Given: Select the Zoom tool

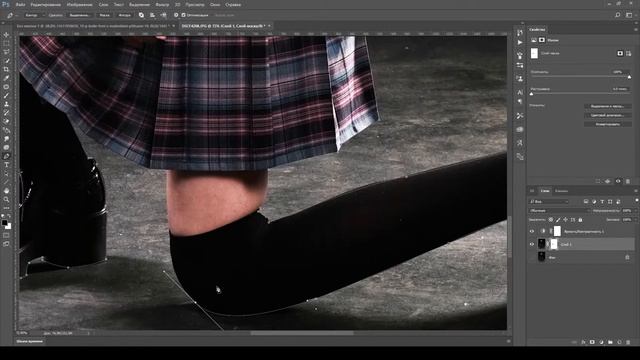Looking at the screenshot, I should coord(6,200).
